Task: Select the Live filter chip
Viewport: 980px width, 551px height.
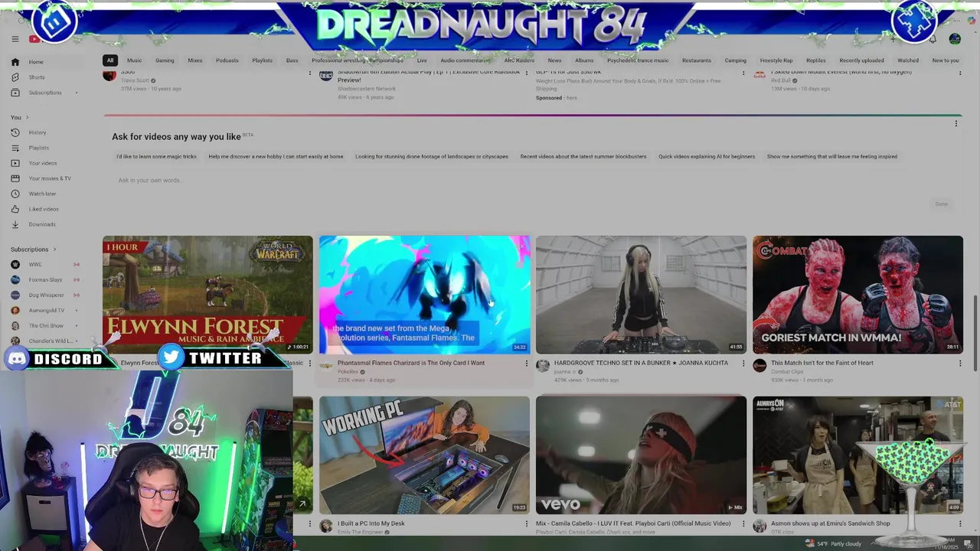Action: click(x=422, y=60)
